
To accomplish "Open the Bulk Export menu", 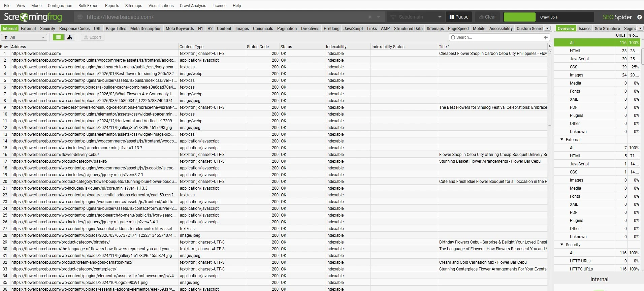I will (89, 5).
